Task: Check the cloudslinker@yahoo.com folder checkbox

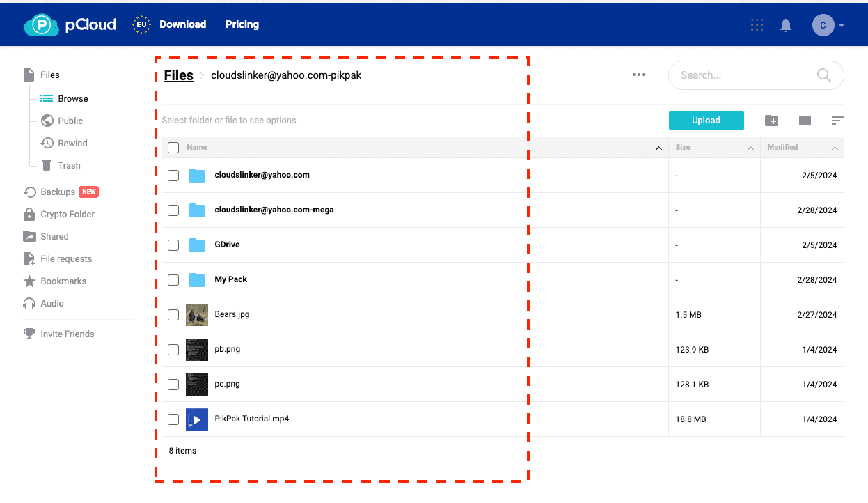Action: 173,176
